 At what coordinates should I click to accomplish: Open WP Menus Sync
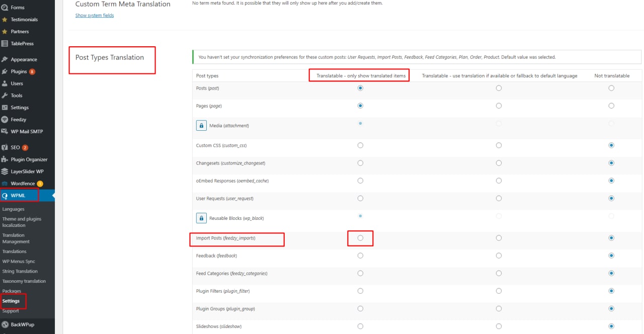[x=19, y=262]
